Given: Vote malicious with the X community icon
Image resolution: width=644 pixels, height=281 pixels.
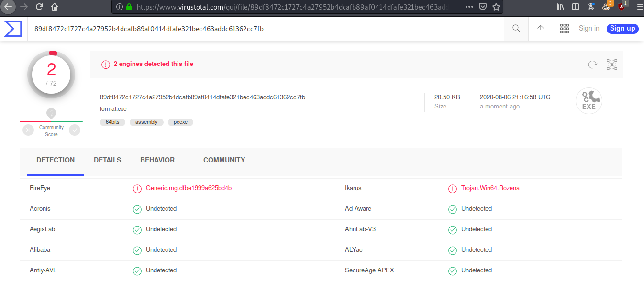Looking at the screenshot, I should 28,130.
